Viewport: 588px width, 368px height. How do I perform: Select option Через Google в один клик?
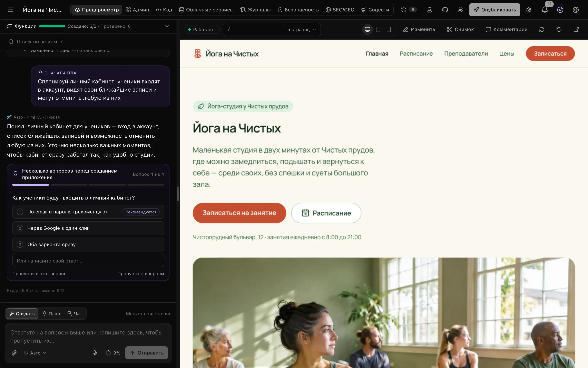tap(88, 228)
